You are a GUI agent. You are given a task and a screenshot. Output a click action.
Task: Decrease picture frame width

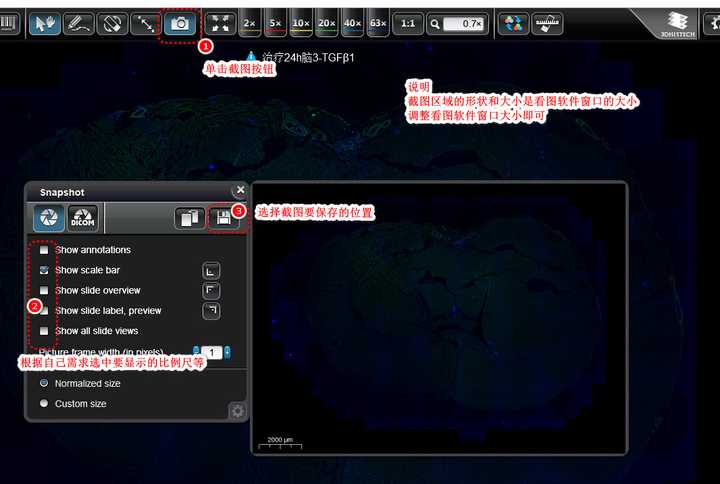tap(196, 352)
